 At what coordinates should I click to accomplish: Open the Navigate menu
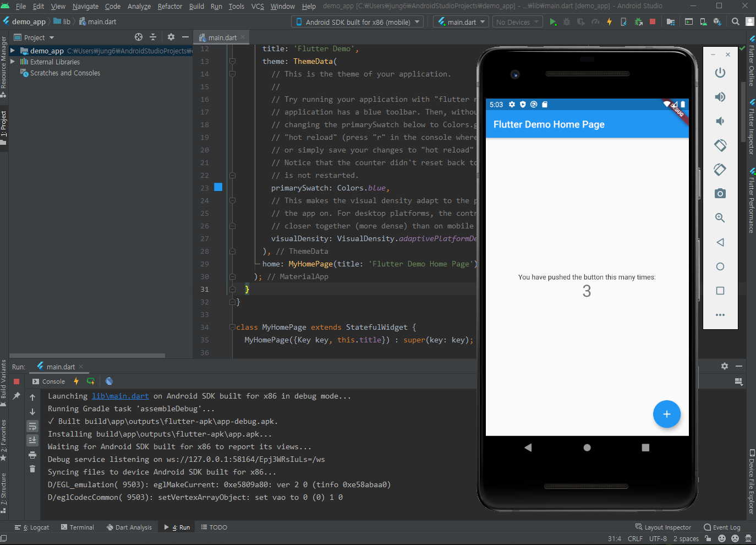tap(85, 6)
